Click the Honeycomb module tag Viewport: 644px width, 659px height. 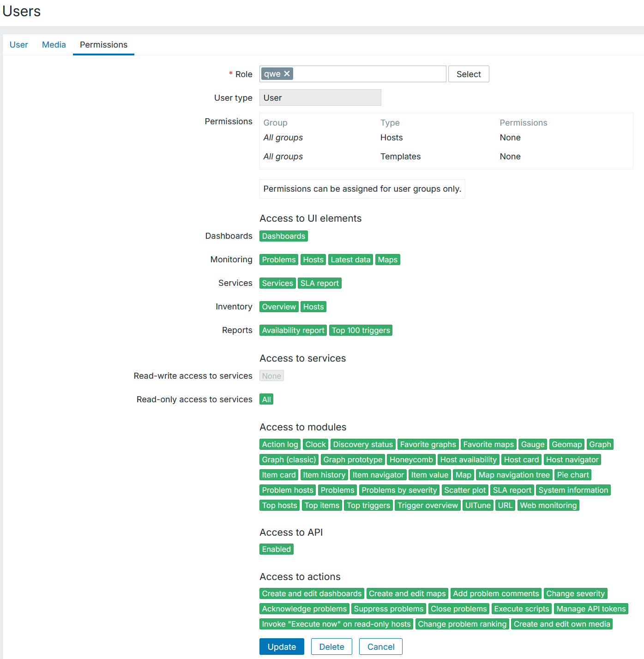click(x=411, y=459)
